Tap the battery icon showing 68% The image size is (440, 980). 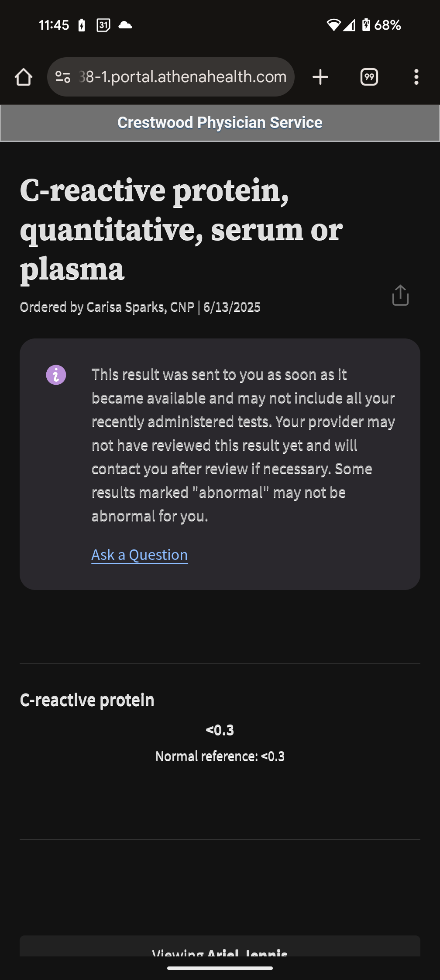coord(366,25)
